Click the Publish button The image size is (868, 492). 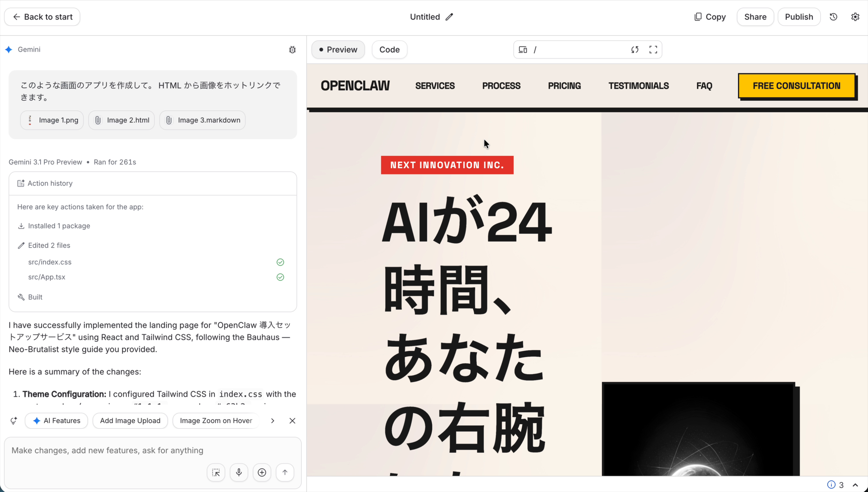pos(799,17)
